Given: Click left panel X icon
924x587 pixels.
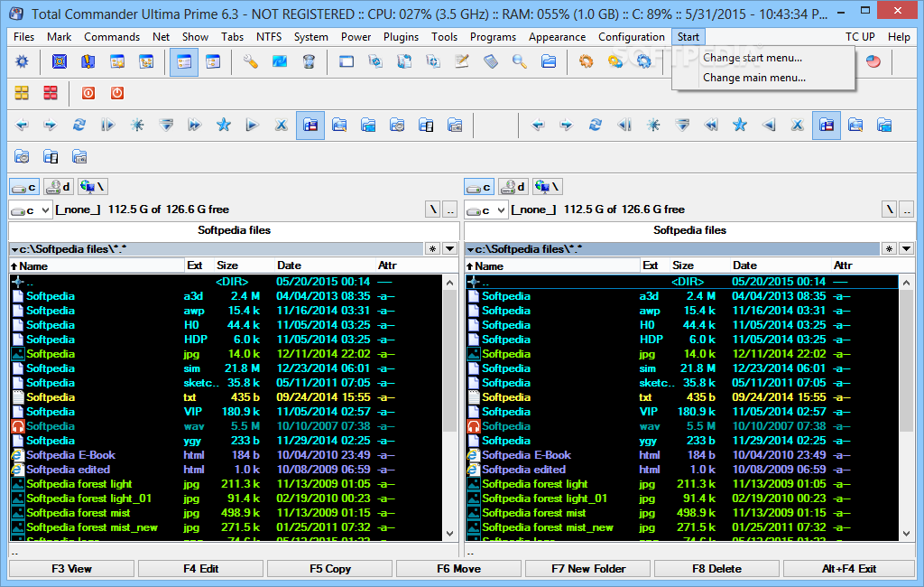Looking at the screenshot, I should coord(282,125).
